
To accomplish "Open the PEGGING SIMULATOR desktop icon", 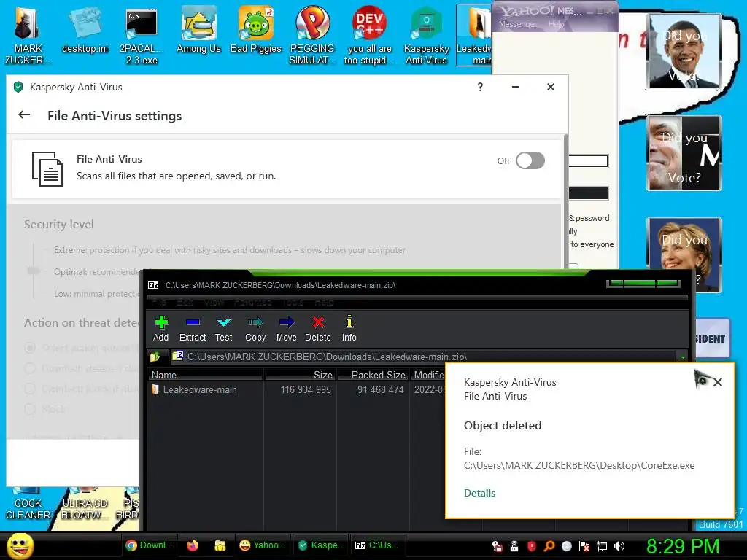I will 312,34.
